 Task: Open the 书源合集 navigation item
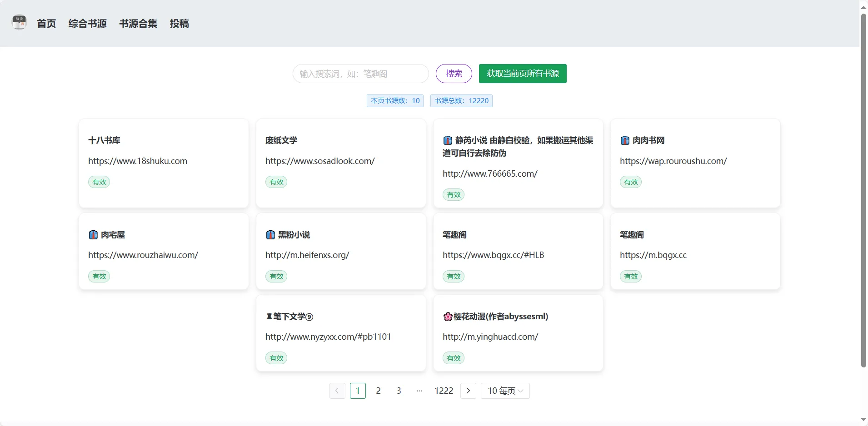pos(138,24)
